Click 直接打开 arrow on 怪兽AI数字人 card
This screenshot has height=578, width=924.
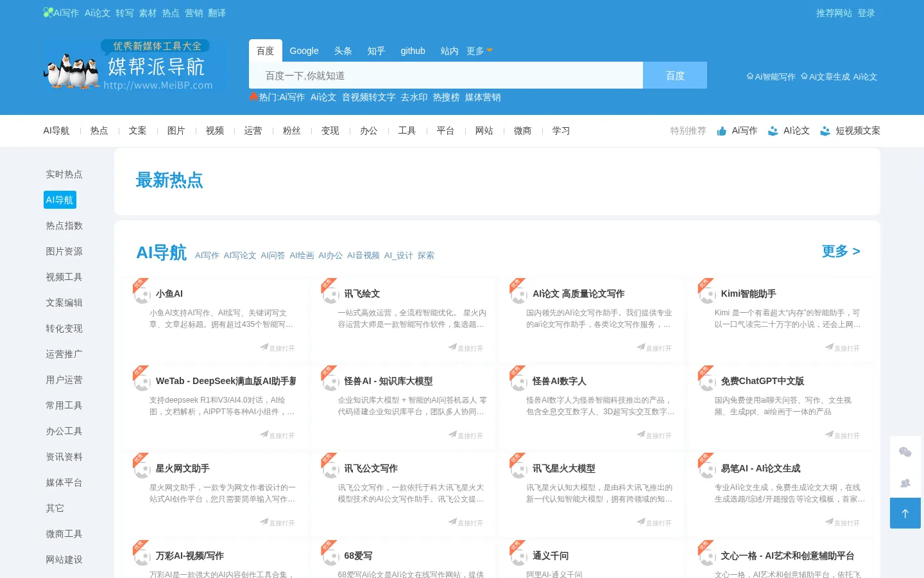tap(654, 435)
